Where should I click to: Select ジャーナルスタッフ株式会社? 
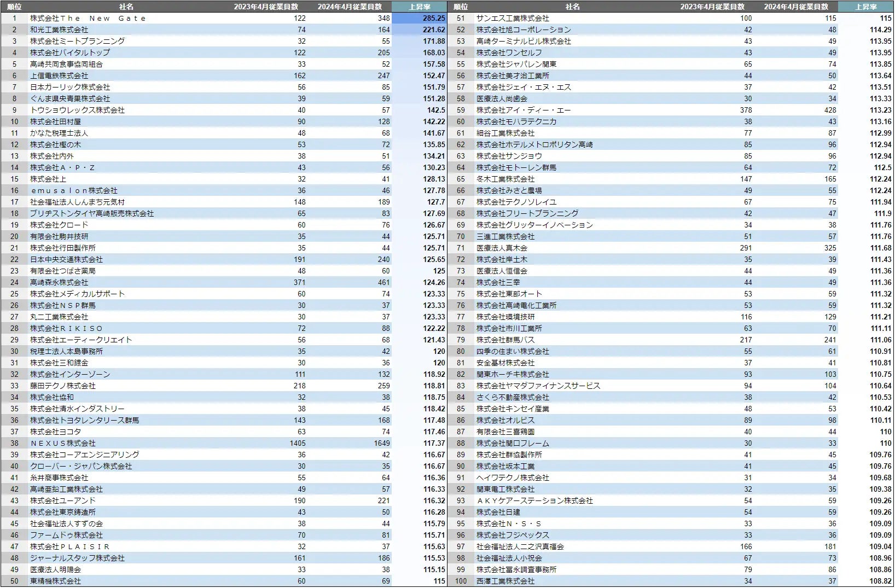tap(77, 558)
